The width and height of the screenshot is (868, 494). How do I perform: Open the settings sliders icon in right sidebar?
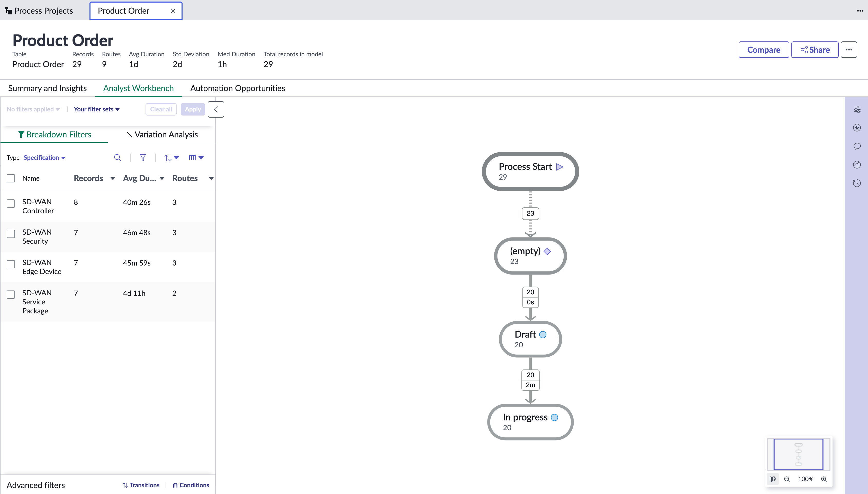tap(857, 109)
